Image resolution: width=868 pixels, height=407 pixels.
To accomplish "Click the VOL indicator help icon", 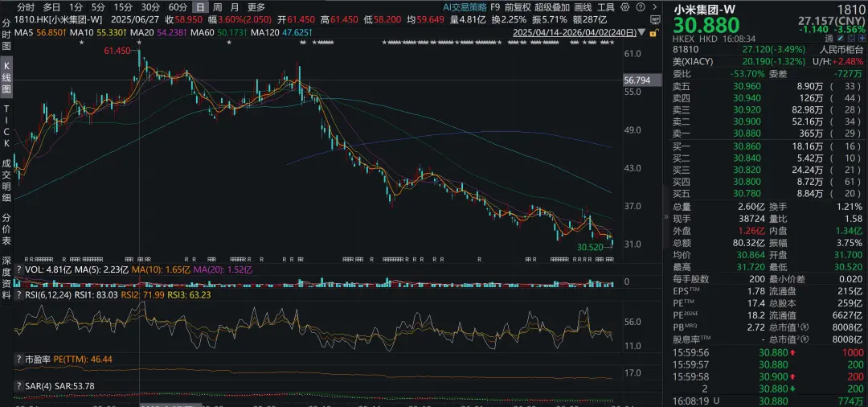I will [18, 270].
